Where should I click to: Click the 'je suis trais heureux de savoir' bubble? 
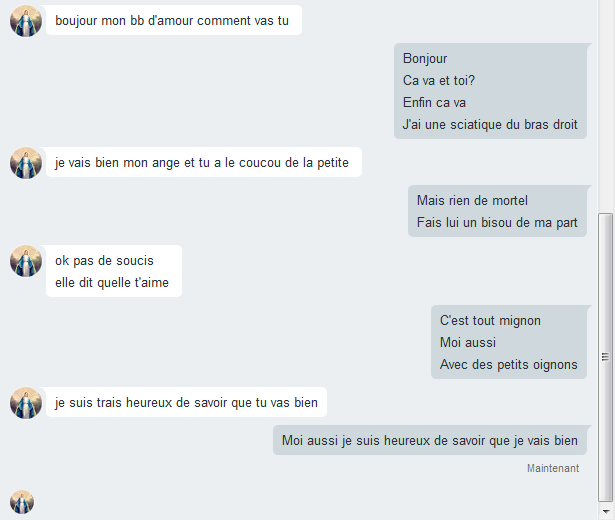click(186, 402)
